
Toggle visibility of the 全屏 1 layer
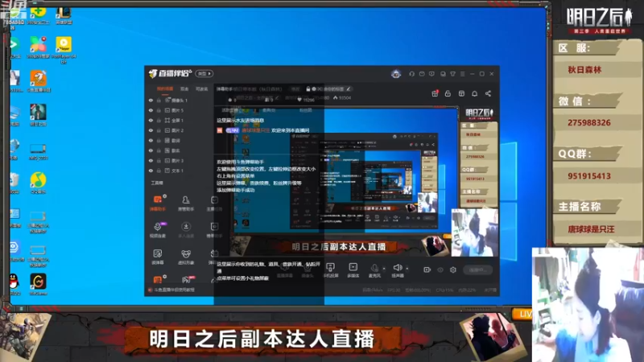(151, 120)
